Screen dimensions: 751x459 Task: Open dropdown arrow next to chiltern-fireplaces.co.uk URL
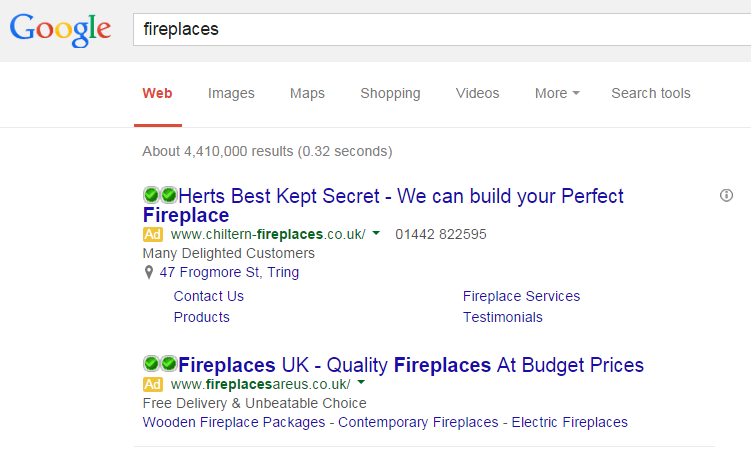[376, 233]
